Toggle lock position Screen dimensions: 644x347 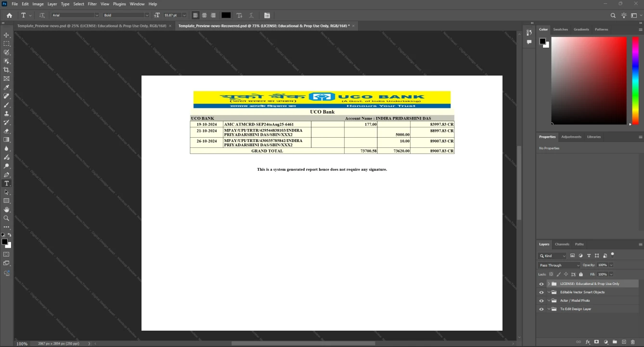[566, 274]
